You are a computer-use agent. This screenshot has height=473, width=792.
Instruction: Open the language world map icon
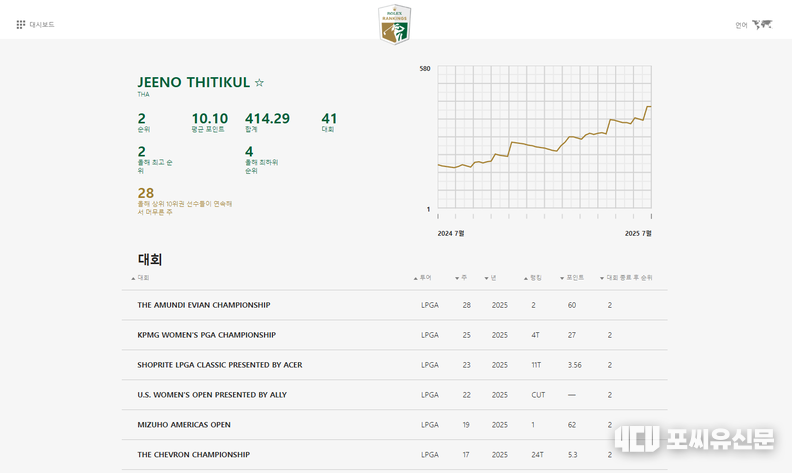762,24
